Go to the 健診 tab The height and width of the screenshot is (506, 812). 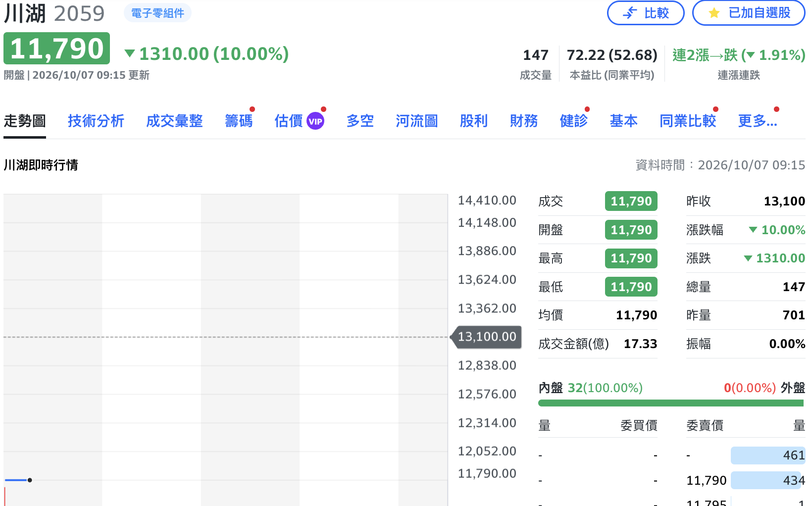[574, 121]
